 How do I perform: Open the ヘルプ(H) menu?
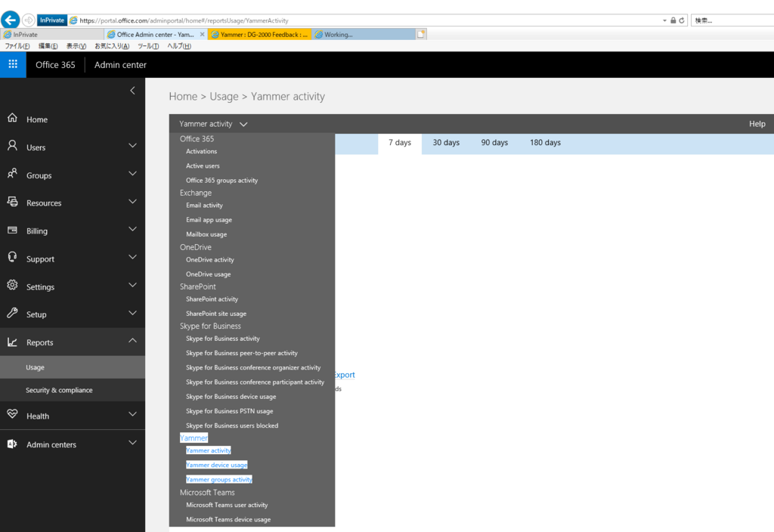[x=178, y=46]
